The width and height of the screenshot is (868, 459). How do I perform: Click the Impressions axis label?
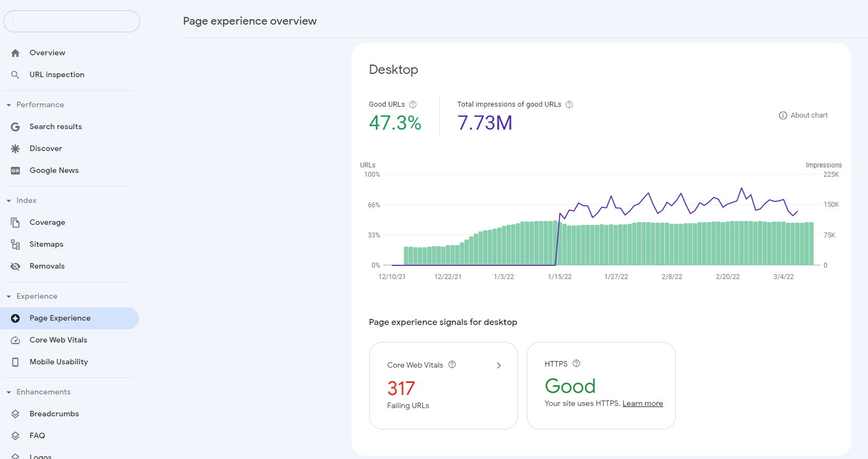824,165
